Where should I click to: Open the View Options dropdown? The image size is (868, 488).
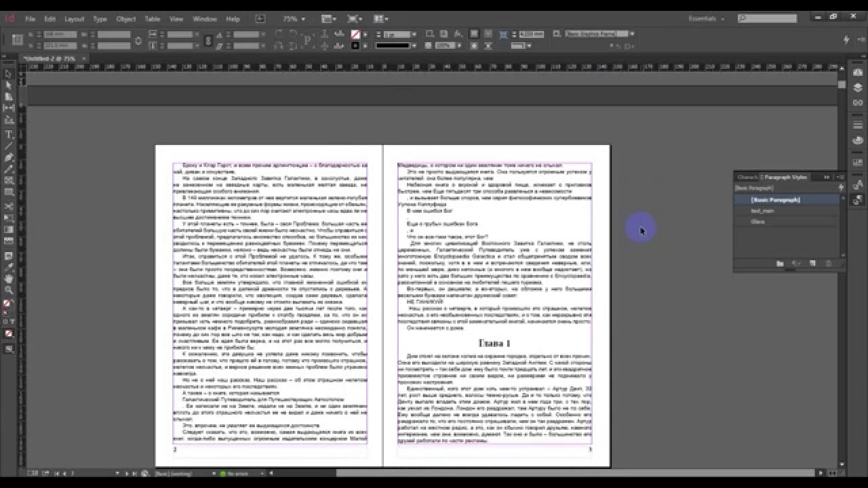click(x=329, y=19)
